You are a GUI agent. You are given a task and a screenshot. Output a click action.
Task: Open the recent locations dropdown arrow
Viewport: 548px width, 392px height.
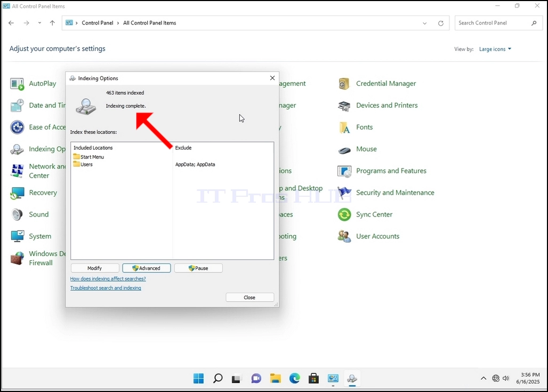(x=39, y=23)
